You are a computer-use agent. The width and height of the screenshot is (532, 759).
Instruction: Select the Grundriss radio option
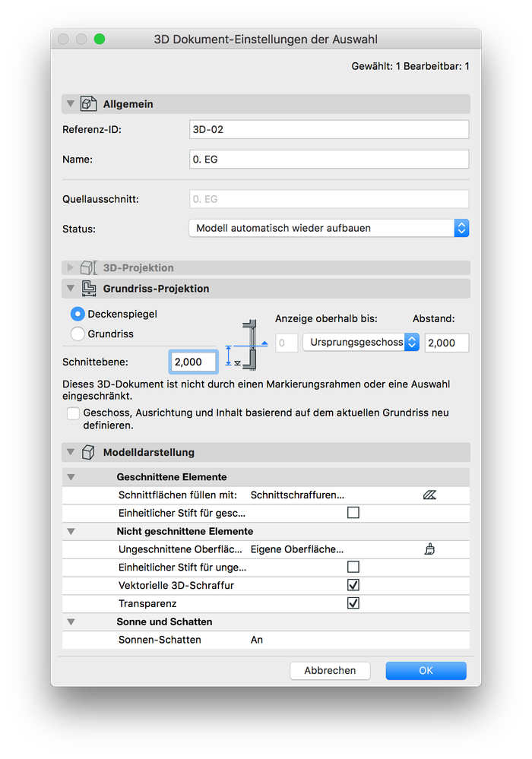click(x=77, y=334)
